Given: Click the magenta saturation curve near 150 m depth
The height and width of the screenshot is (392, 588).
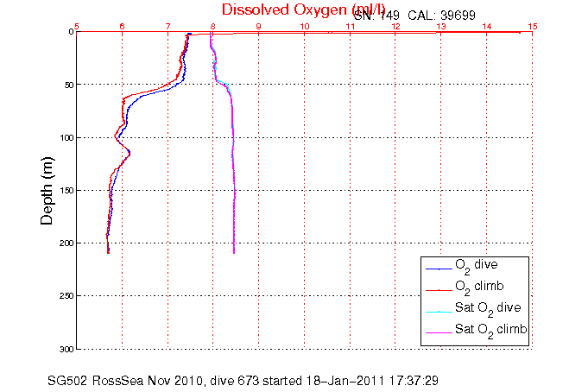Looking at the screenshot, I should (234, 191).
